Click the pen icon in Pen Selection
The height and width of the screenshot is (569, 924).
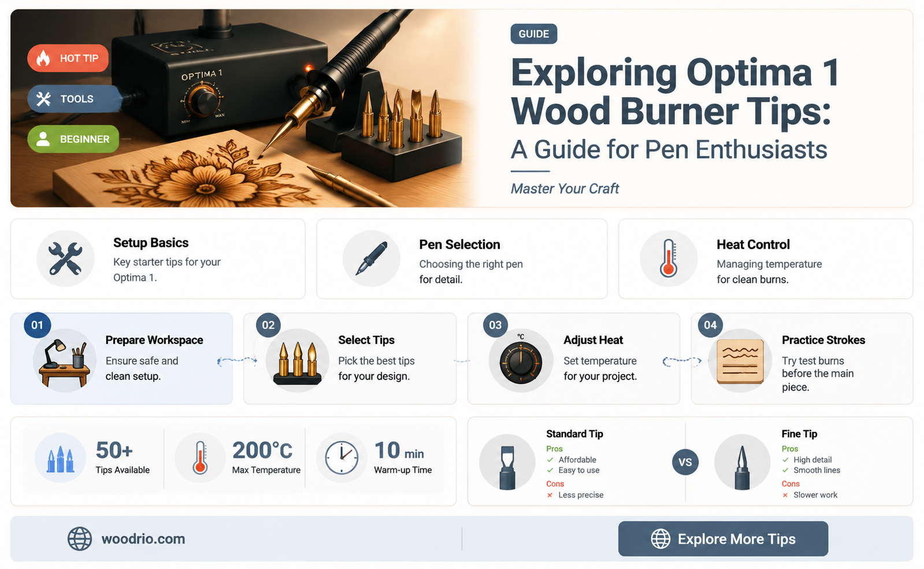click(x=372, y=258)
